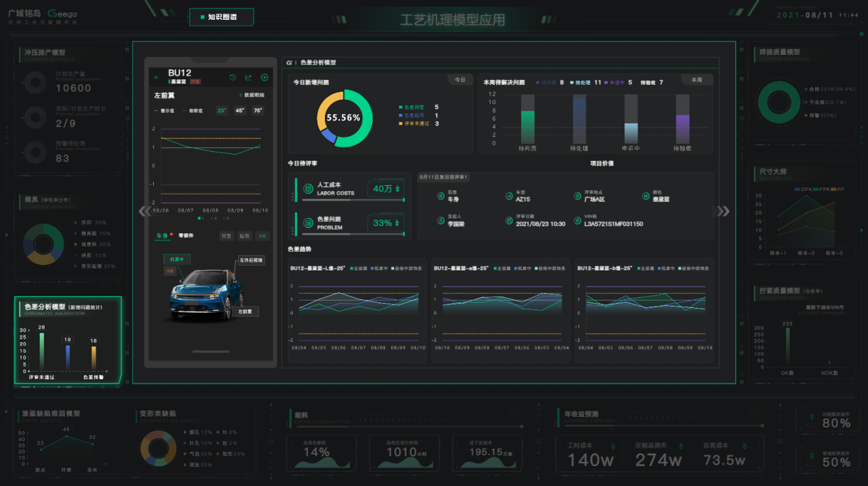The height and width of the screenshot is (486, 868).
Task: Click the 数据明细 link
Action: (254, 95)
